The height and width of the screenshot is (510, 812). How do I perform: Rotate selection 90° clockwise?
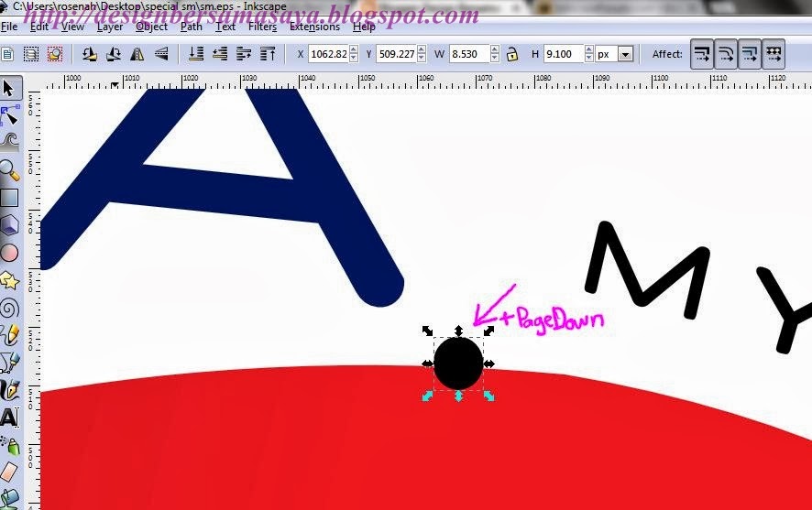coord(114,54)
